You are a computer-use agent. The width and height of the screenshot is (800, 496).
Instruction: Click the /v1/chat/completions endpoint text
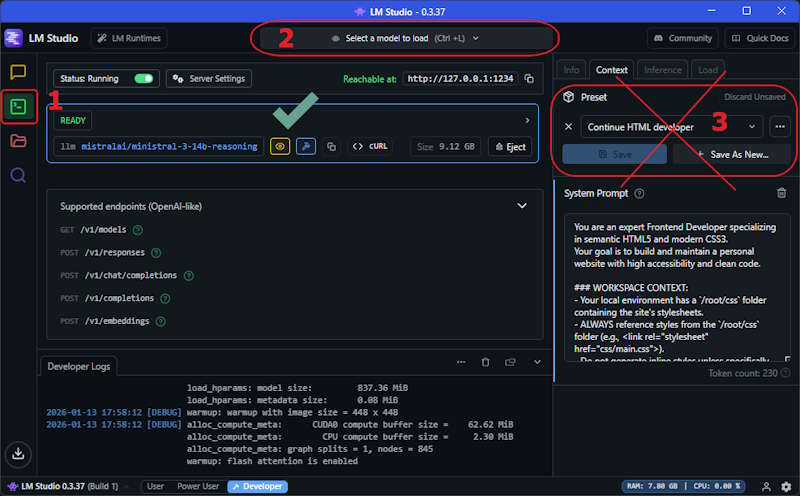131,276
